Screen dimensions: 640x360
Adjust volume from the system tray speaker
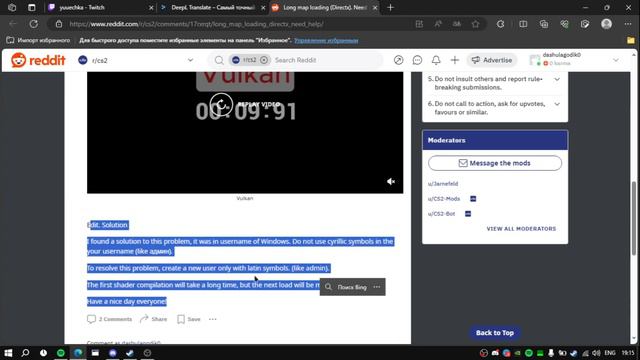(596, 353)
